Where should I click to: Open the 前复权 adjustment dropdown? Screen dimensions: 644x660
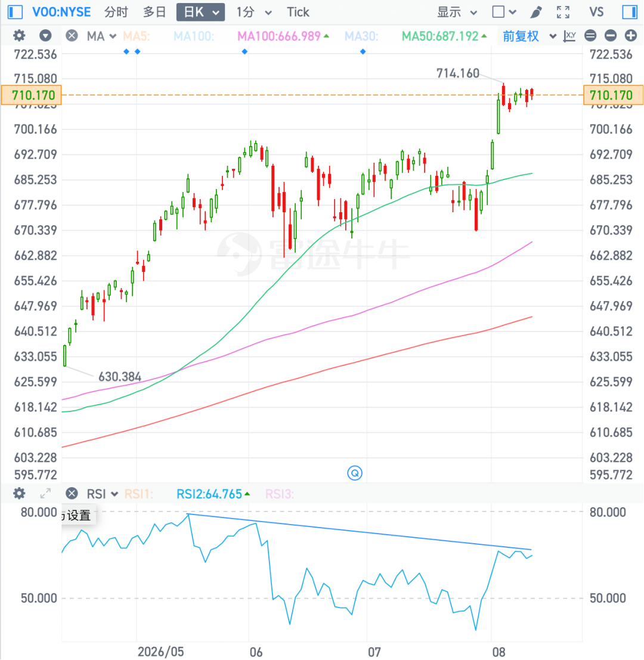tap(530, 36)
